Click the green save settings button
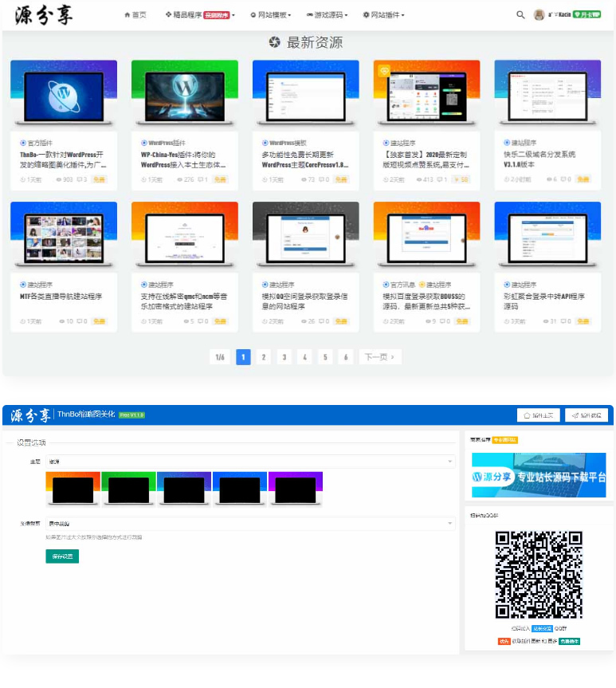 pyautogui.click(x=62, y=556)
